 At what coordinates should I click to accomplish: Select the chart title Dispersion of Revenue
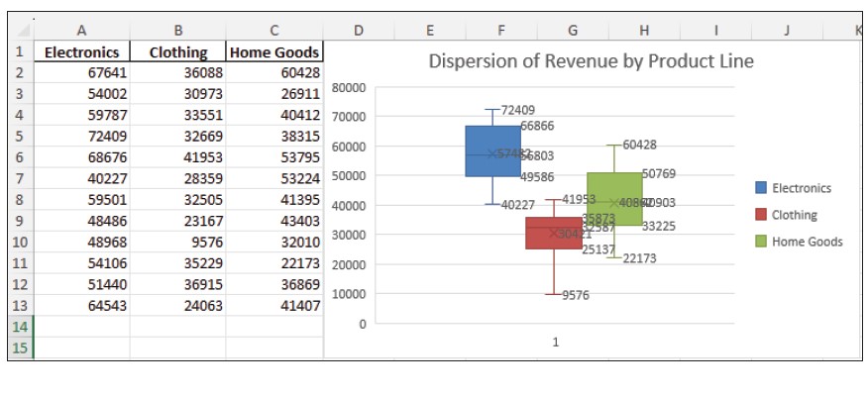[x=591, y=61]
